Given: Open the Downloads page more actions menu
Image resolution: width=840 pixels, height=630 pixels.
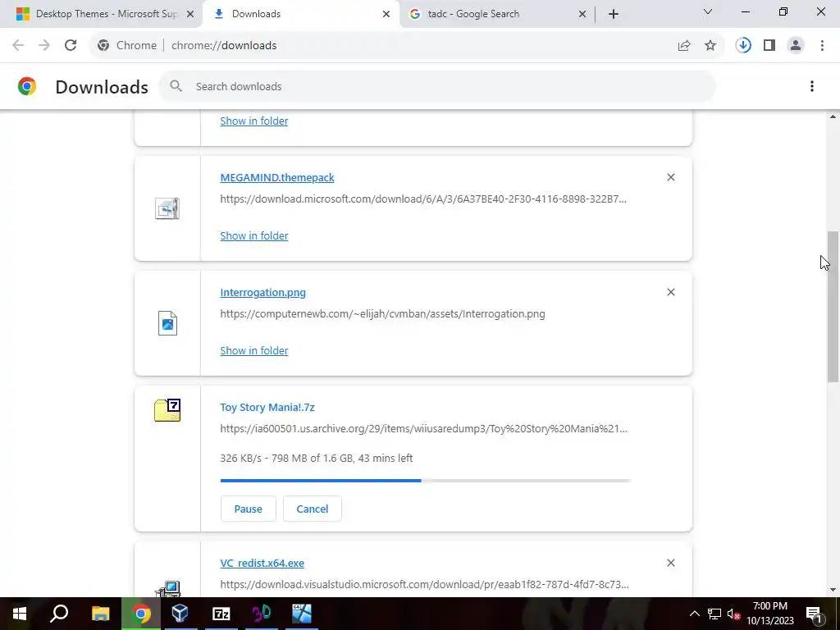Looking at the screenshot, I should [x=811, y=86].
